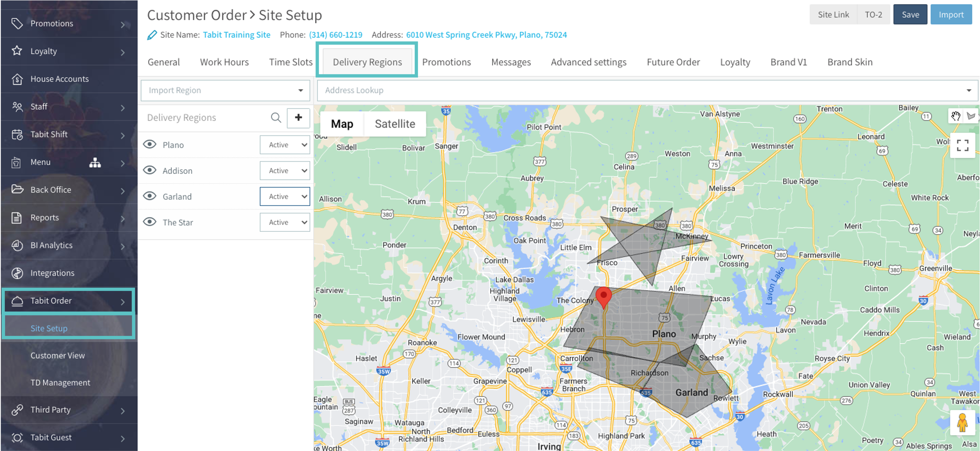Select the hand pan tool on map

point(955,116)
